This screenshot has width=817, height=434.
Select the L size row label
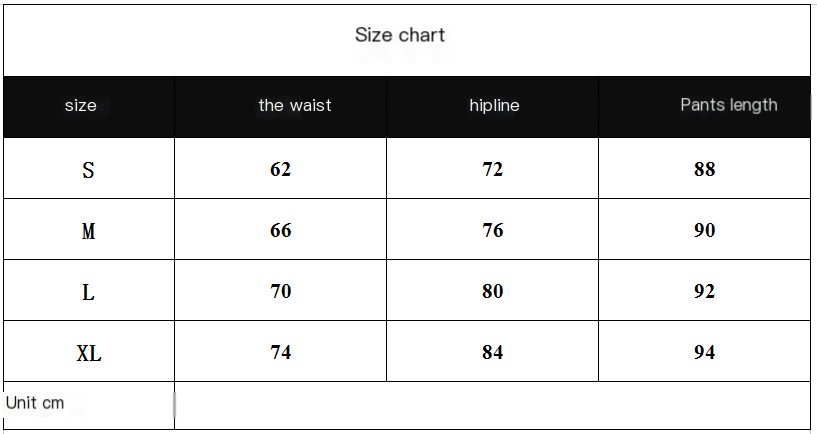click(88, 292)
